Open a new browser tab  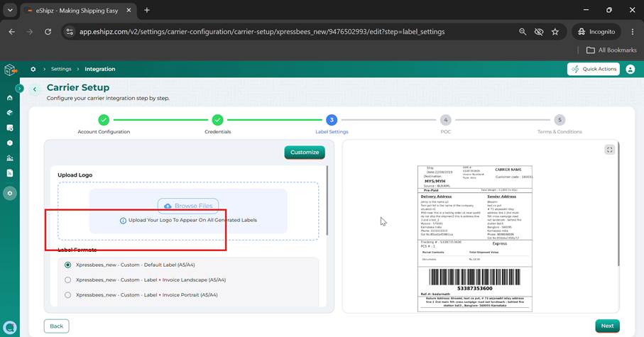coord(147,10)
